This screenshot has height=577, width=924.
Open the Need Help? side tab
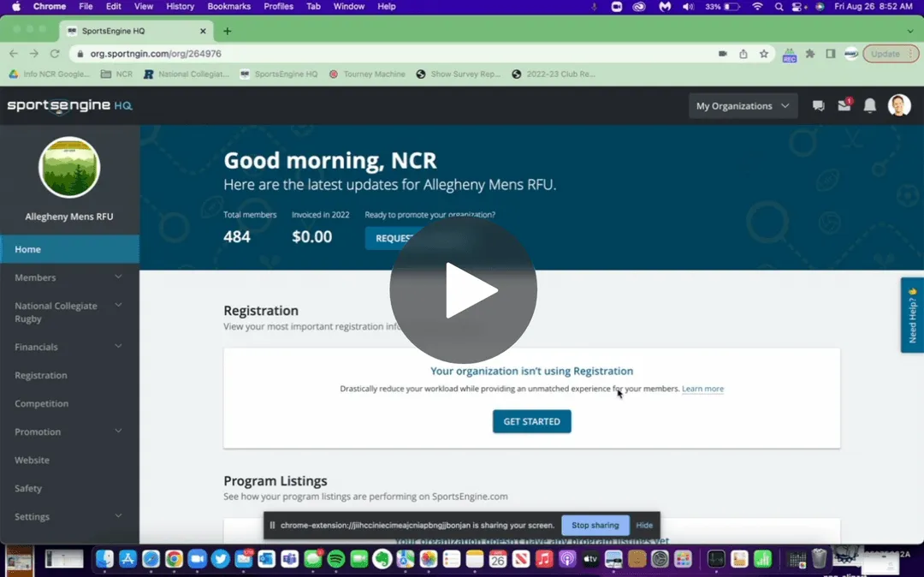[x=912, y=315]
